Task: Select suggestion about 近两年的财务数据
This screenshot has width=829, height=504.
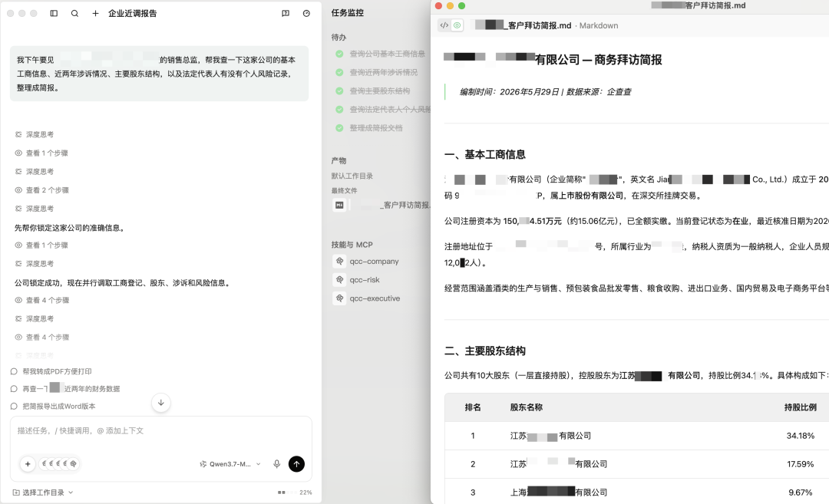Action: (x=65, y=389)
